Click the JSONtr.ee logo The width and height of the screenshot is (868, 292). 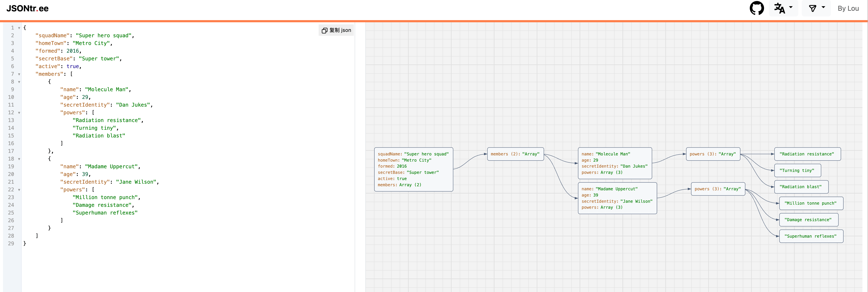coord(27,8)
